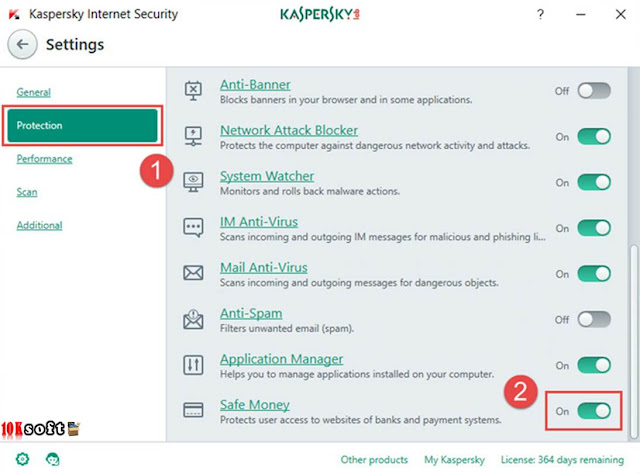Open the My Kaspersky link
The height and width of the screenshot is (474, 640).
(454, 460)
